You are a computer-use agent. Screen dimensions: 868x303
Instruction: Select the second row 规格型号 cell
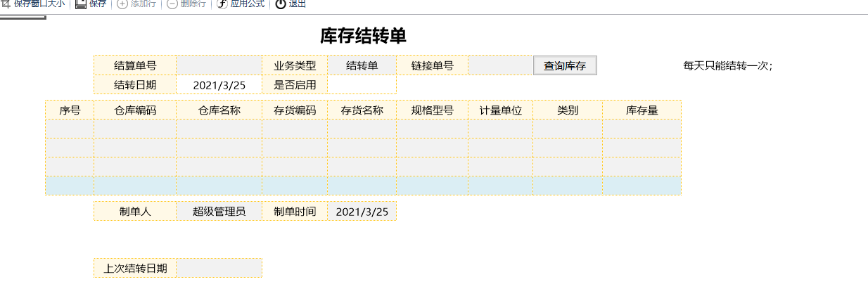coord(432,148)
